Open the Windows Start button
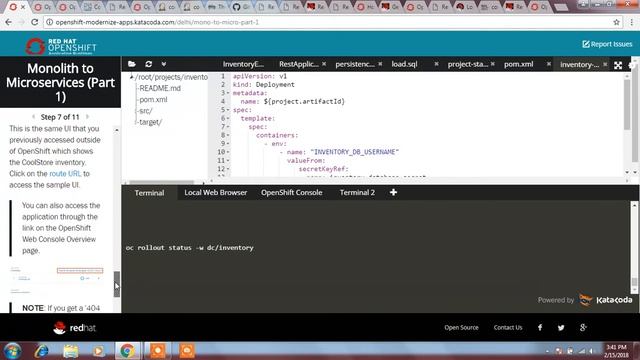Screen dimensions: 640x360 coord(12,351)
